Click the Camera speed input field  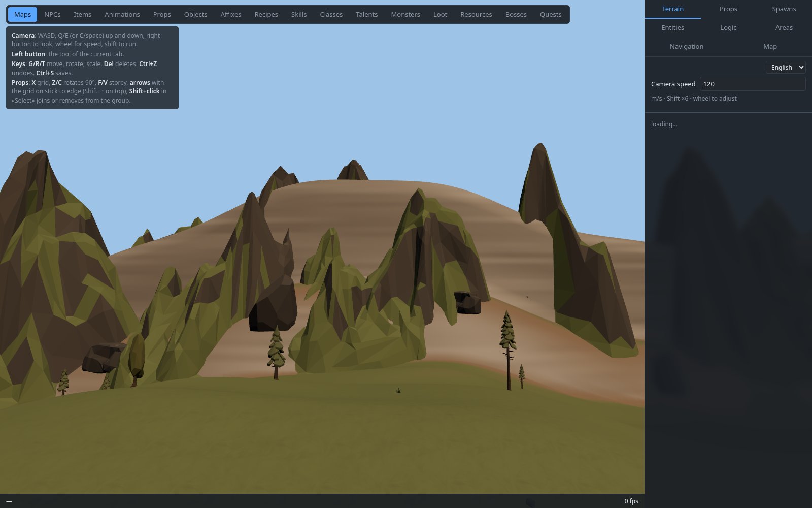pyautogui.click(x=752, y=84)
